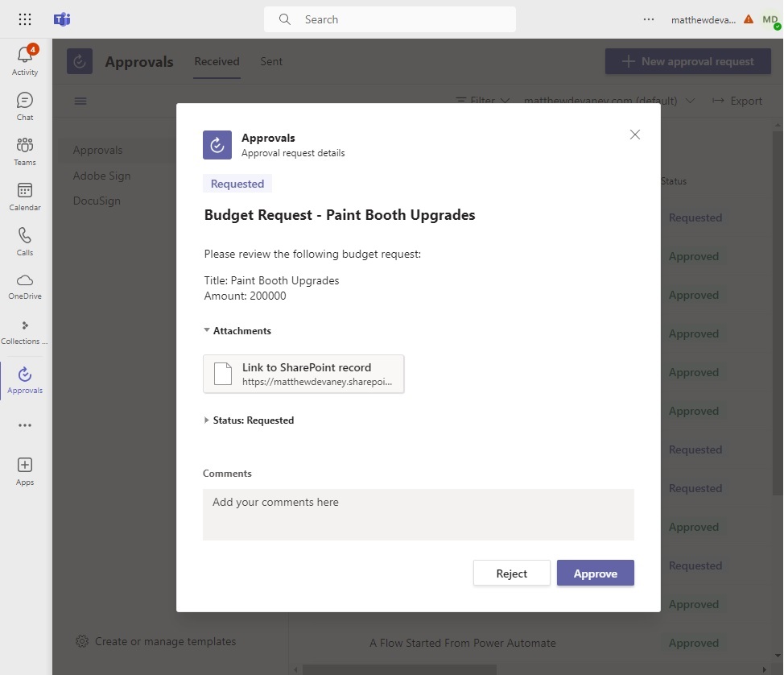Viewport: 784px width, 675px height.
Task: Click gear icon beside Create or manage templates
Action: [82, 641]
